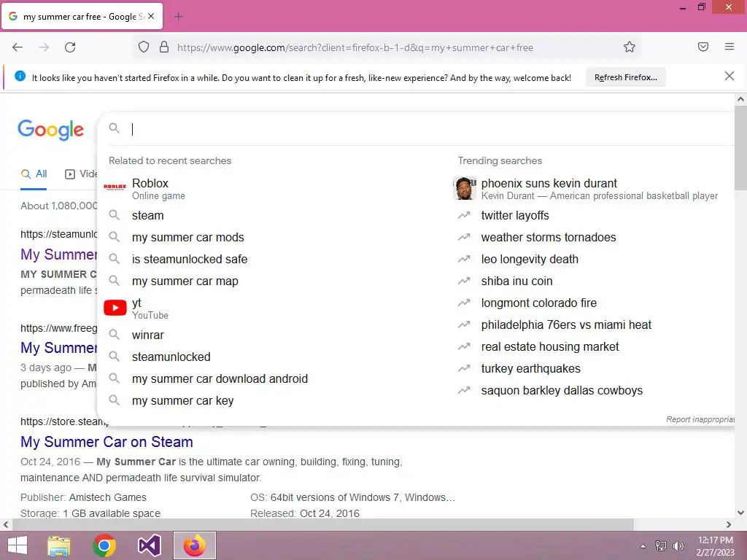Select 'turkey earthquakes' trending search

tap(531, 368)
